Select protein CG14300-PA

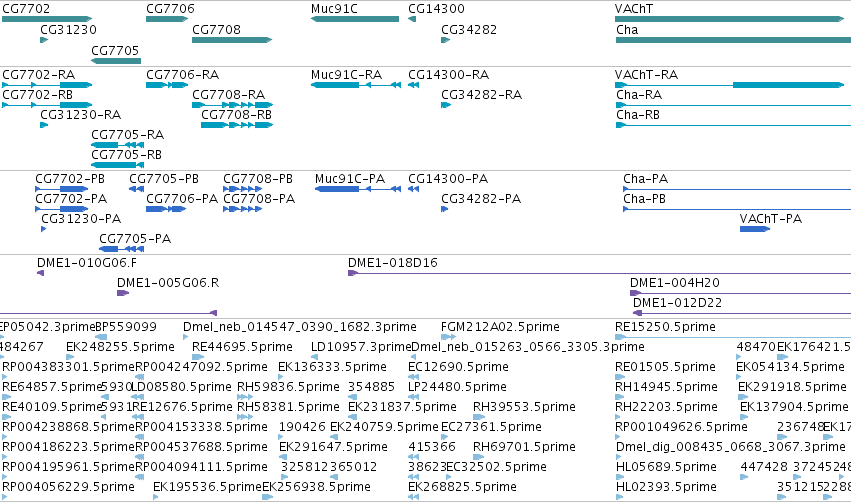[x=414, y=189]
